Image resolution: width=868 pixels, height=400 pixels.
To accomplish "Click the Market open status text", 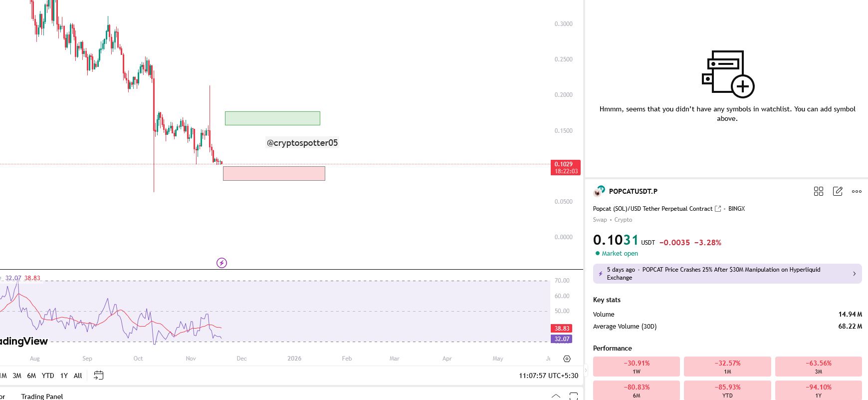I will click(x=620, y=254).
